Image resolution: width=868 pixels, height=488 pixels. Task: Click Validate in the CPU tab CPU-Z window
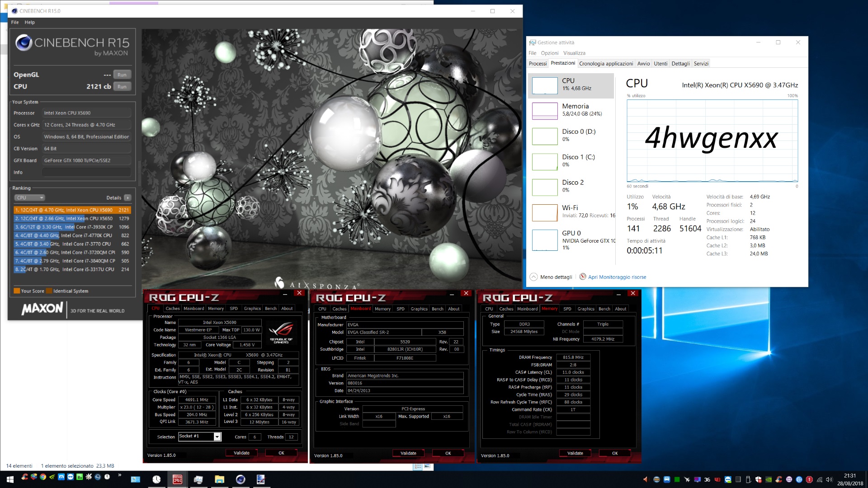tap(241, 453)
